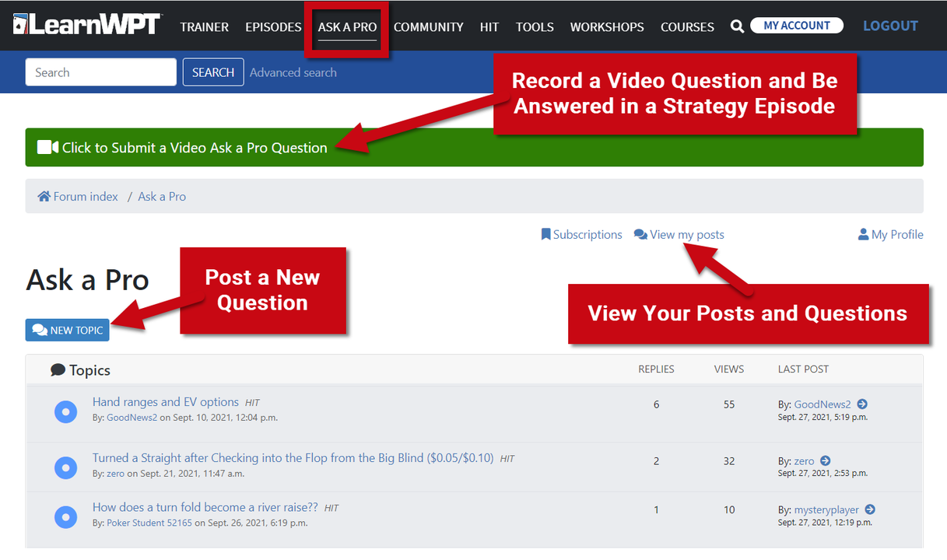Click the video camera icon on green banner

(46, 146)
